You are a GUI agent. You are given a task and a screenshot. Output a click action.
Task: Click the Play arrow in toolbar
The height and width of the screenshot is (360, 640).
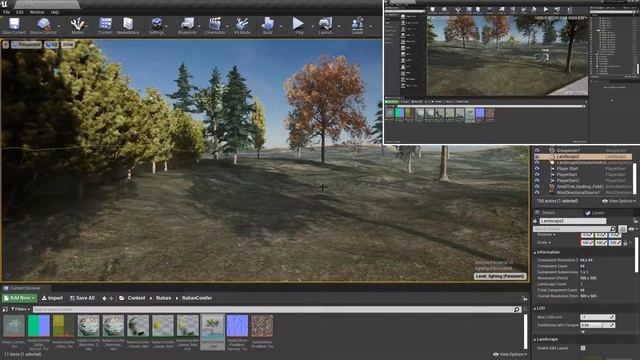click(298, 24)
